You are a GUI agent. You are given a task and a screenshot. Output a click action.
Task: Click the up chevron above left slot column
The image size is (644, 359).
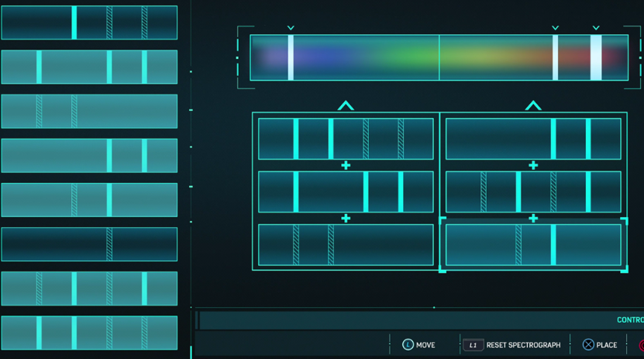pyautogui.click(x=346, y=105)
